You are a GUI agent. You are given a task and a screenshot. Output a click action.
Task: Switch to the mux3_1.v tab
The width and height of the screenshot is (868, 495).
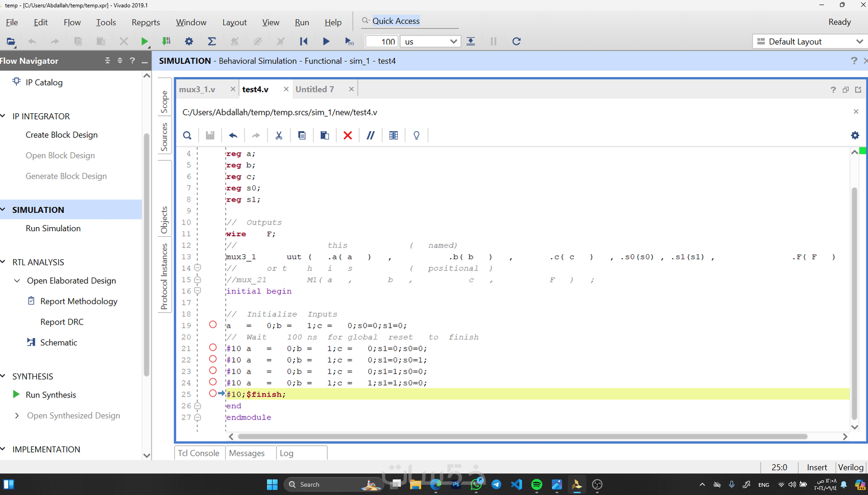click(197, 89)
